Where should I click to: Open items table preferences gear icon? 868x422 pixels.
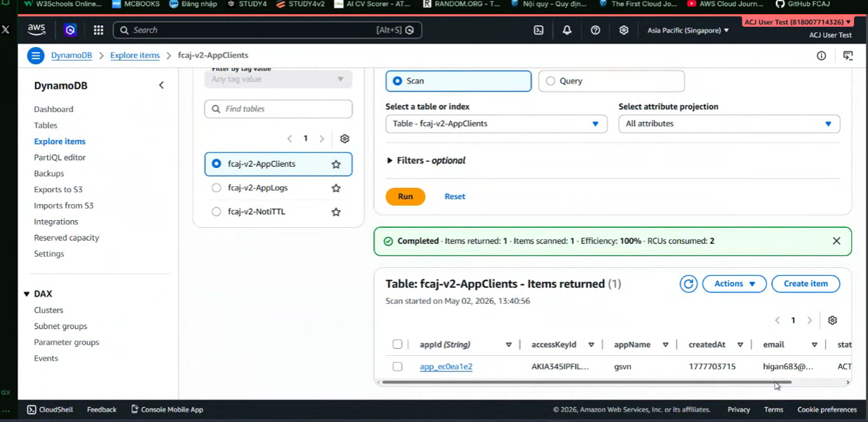[x=832, y=320]
